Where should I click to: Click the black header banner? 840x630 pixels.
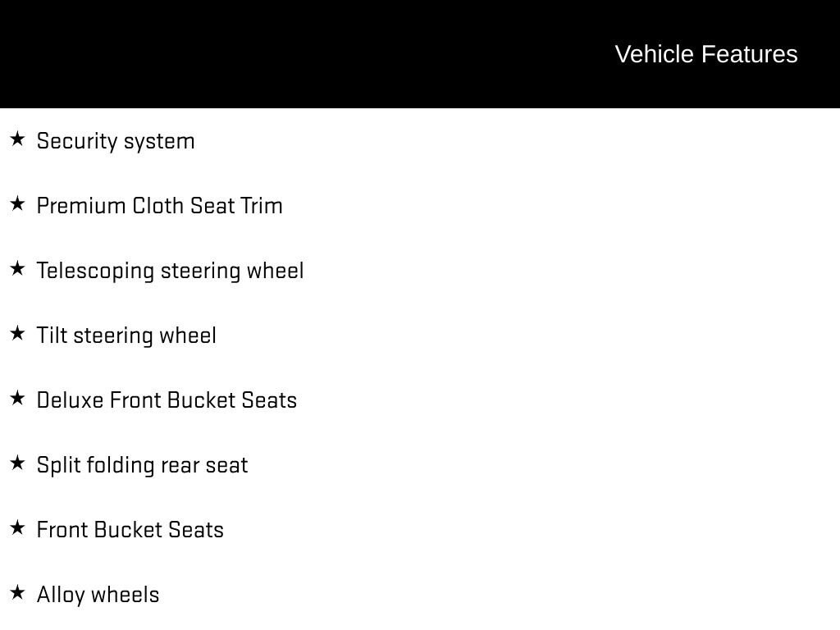pyautogui.click(x=420, y=54)
